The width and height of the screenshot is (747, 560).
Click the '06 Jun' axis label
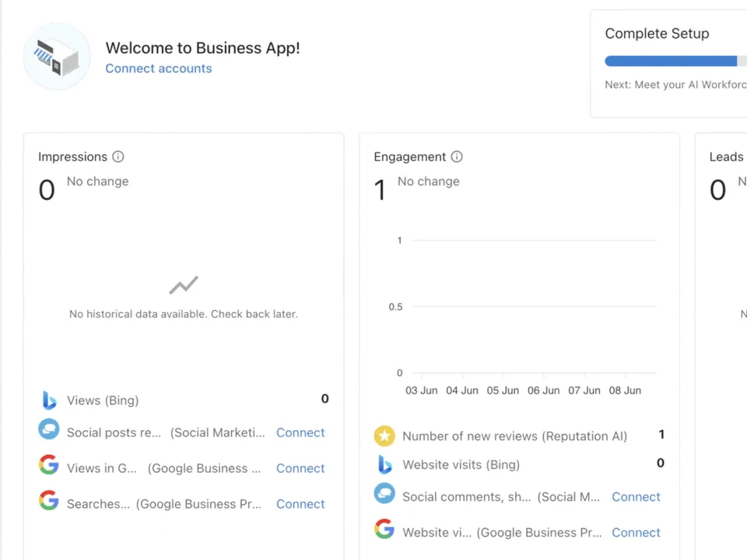[544, 390]
